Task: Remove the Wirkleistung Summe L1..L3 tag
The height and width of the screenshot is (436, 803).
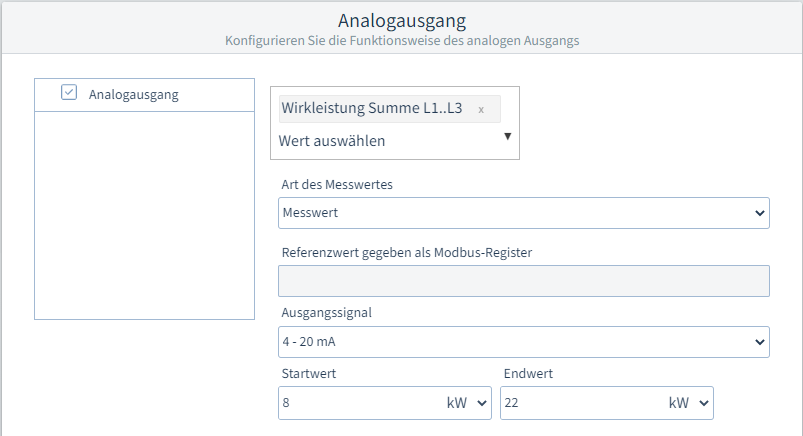Action: point(481,109)
